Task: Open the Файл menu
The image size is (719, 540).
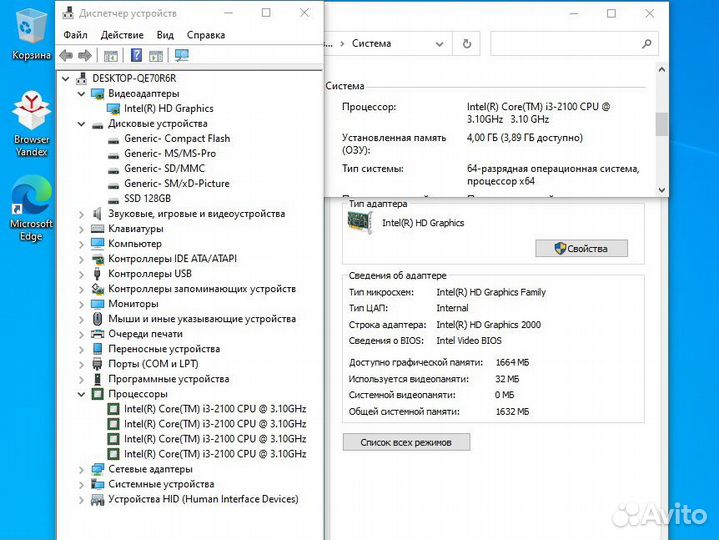Action: coord(75,35)
